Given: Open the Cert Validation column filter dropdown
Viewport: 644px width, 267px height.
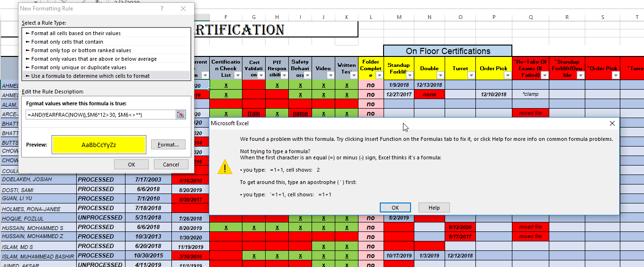Looking at the screenshot, I should pos(260,75).
